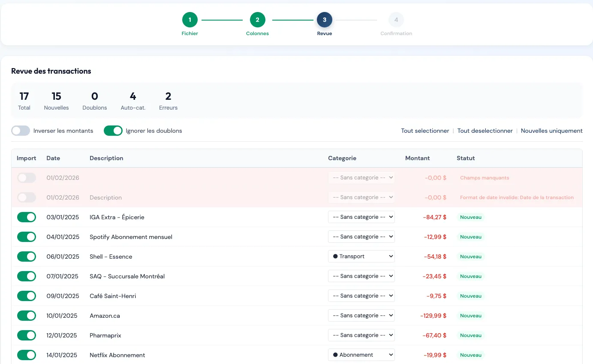Return to the Colonnes step
The width and height of the screenshot is (593, 364).
pyautogui.click(x=257, y=20)
